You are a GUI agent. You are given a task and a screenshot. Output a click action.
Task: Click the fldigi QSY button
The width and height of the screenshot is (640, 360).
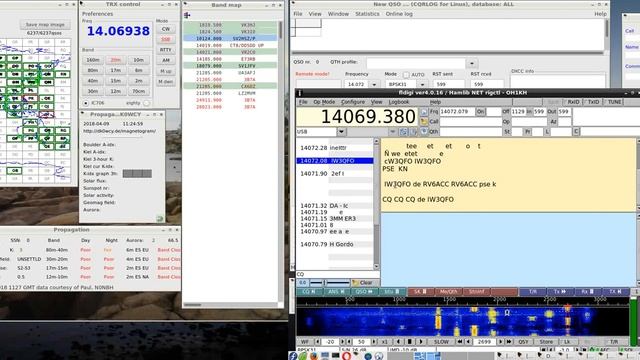523,342
